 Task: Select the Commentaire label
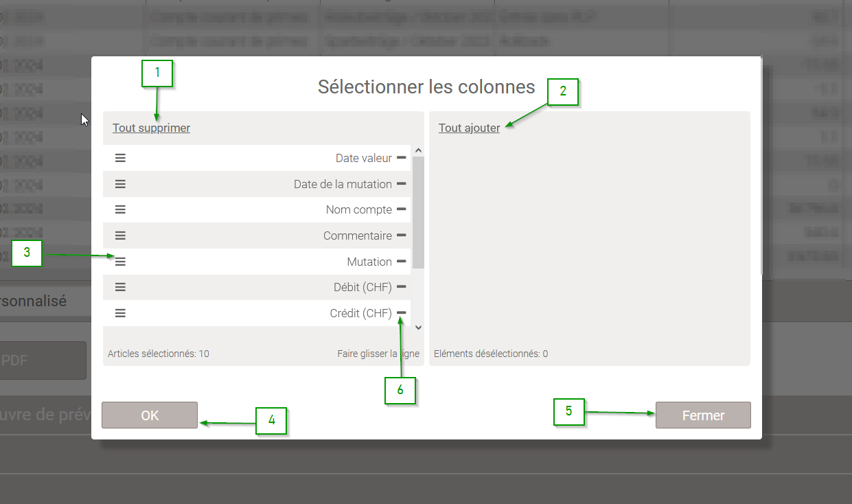358,236
